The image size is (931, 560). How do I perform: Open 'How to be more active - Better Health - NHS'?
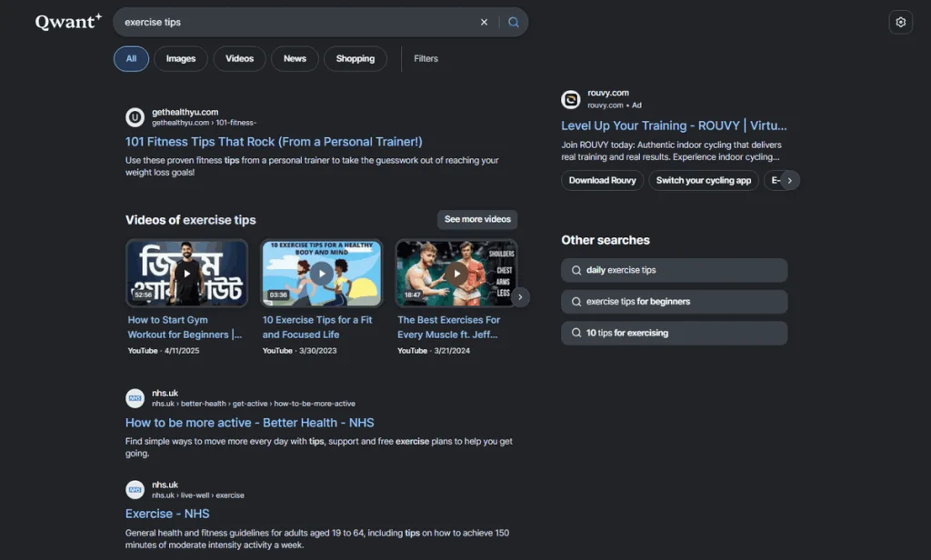coord(249,423)
